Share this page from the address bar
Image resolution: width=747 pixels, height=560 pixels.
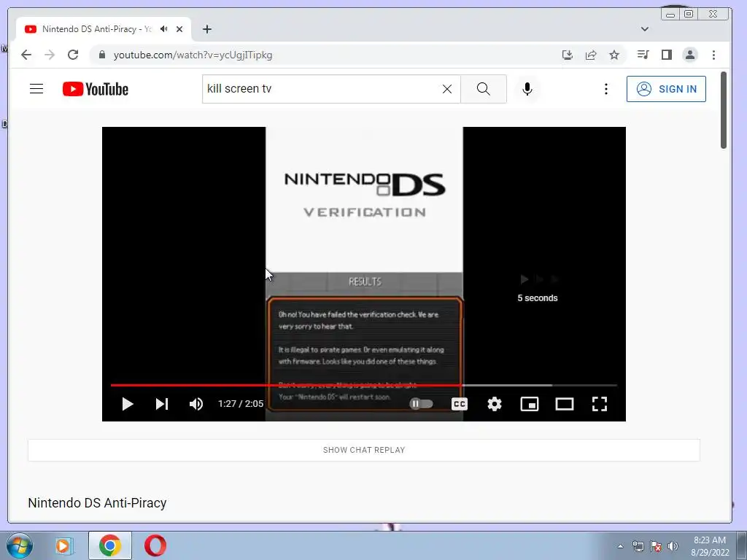click(x=591, y=55)
